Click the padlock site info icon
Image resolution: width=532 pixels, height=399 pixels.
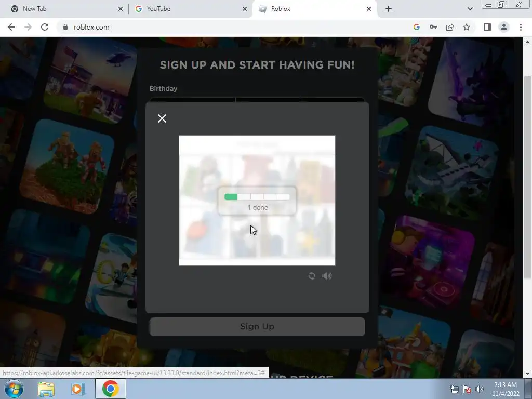pos(65,27)
